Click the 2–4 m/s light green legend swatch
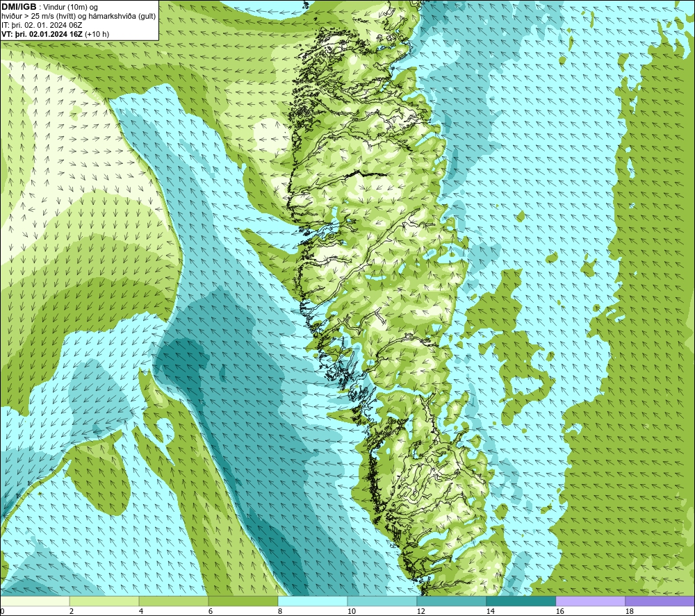 pos(104,601)
